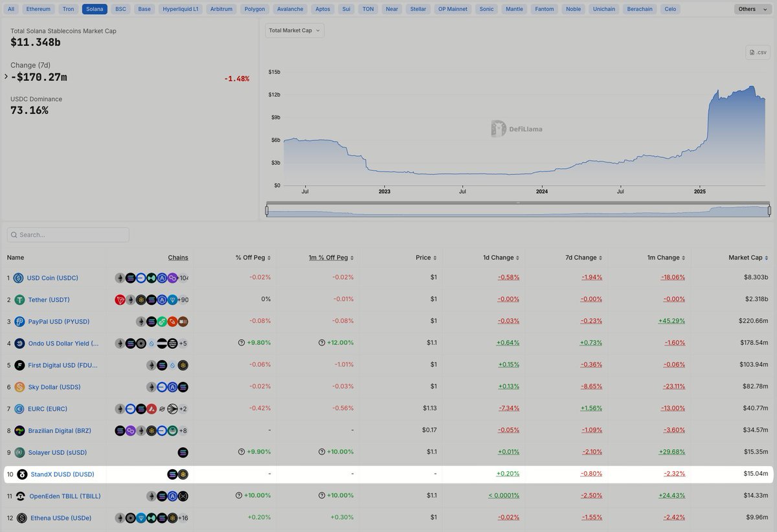
Task: Click the sort arrows on % Off Peg column
Action: pos(269,258)
